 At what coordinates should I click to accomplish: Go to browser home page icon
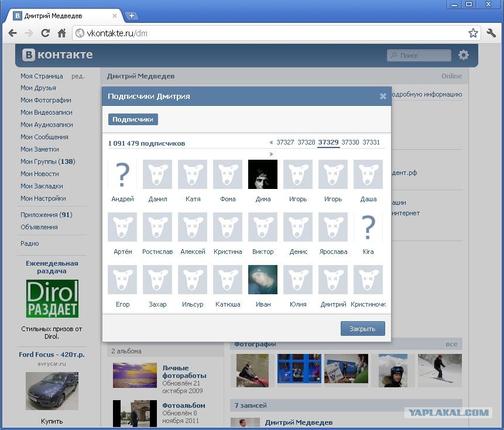click(x=61, y=33)
